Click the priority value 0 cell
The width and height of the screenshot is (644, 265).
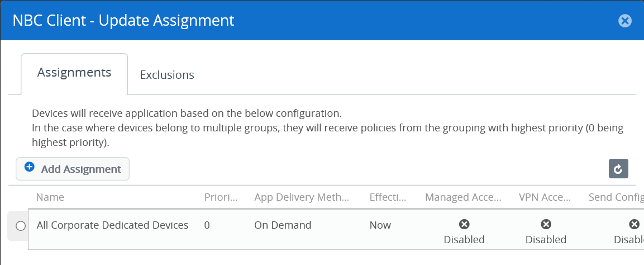point(207,225)
